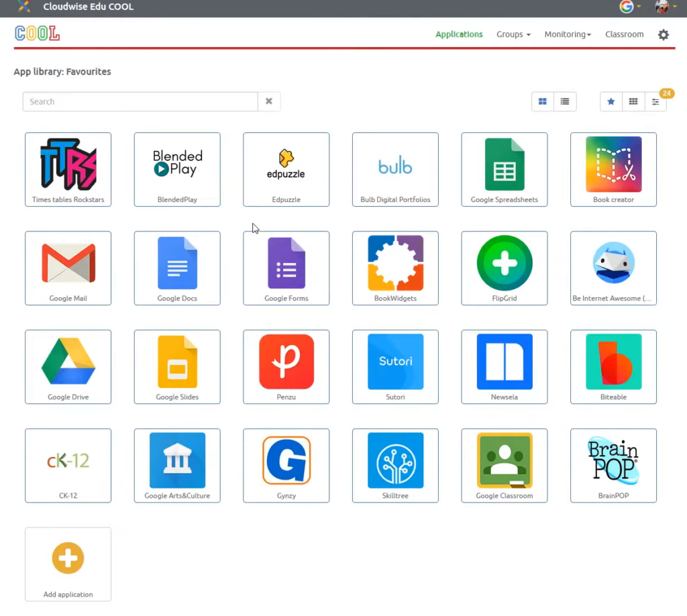This screenshot has height=616, width=687.
Task: Expand the Groups dropdown menu
Action: coord(513,34)
